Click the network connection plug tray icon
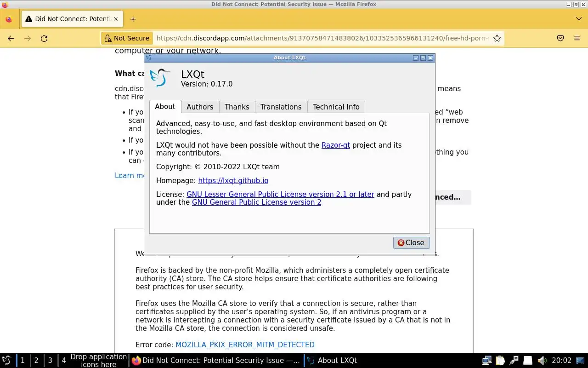The image size is (588, 368). click(514, 361)
